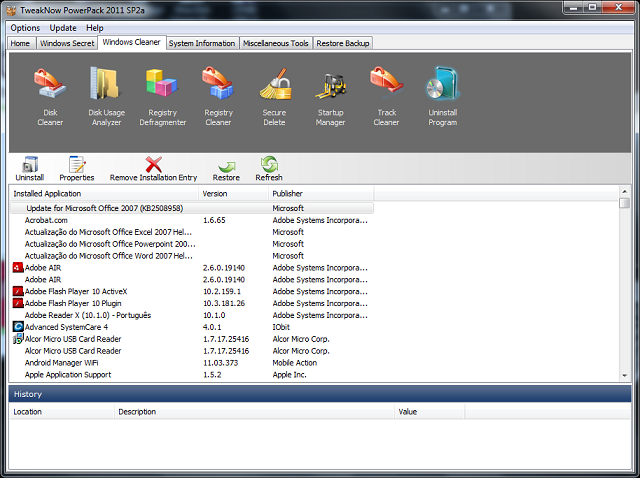Open the Help menu

95,28
